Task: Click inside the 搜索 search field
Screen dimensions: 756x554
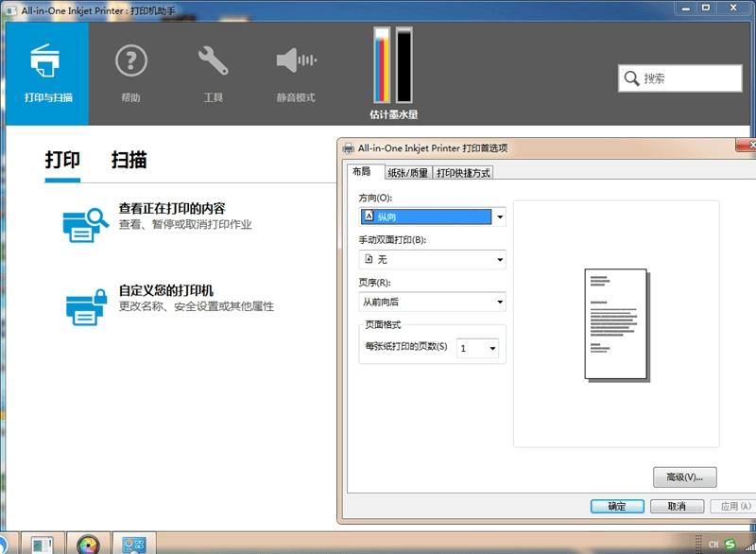Action: (680, 78)
